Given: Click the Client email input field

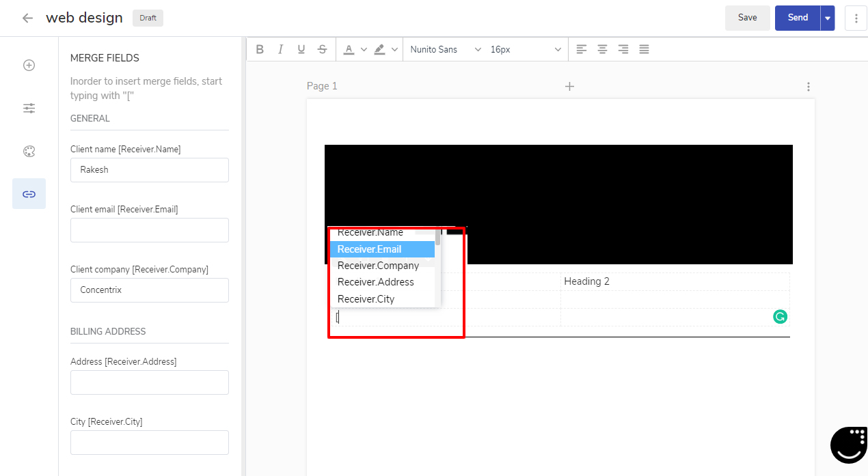Looking at the screenshot, I should point(149,230).
